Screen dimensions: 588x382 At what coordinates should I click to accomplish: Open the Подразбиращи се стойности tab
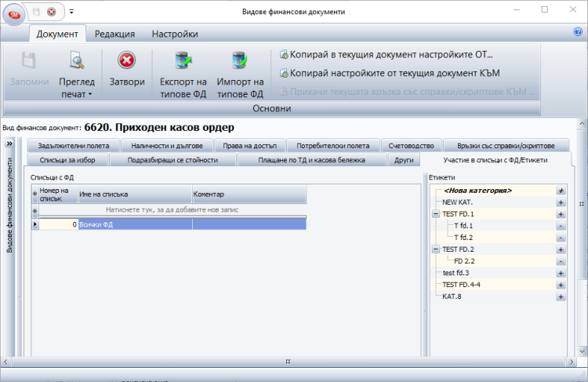click(172, 160)
